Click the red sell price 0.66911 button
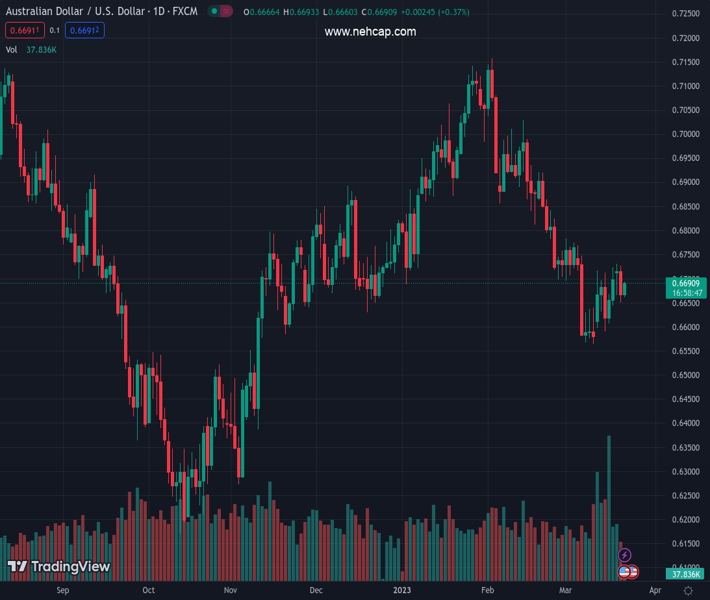 (24, 31)
